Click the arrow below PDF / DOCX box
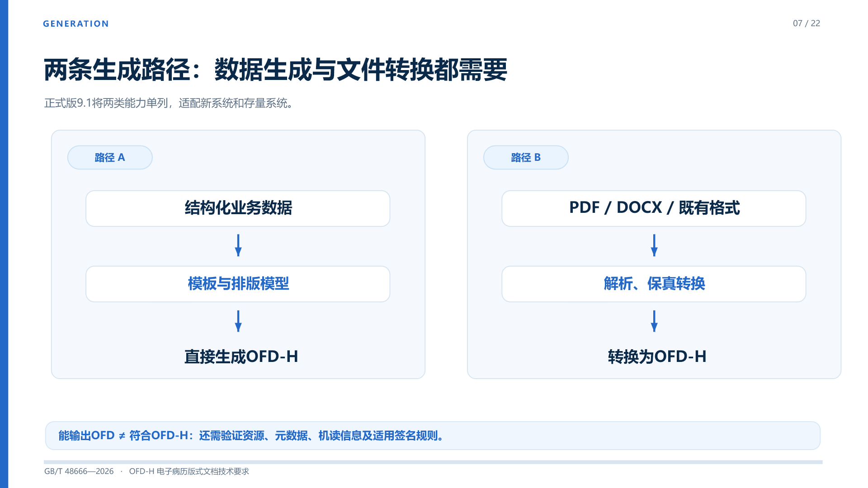 (x=654, y=245)
